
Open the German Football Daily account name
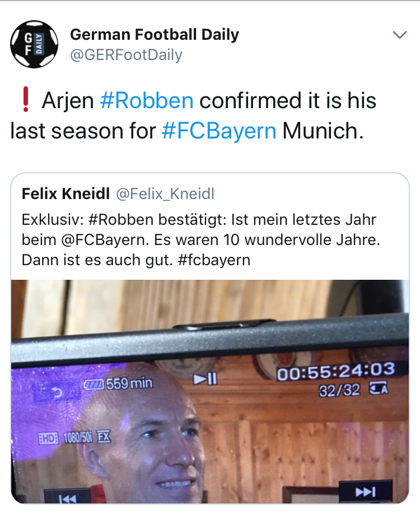pos(154,34)
